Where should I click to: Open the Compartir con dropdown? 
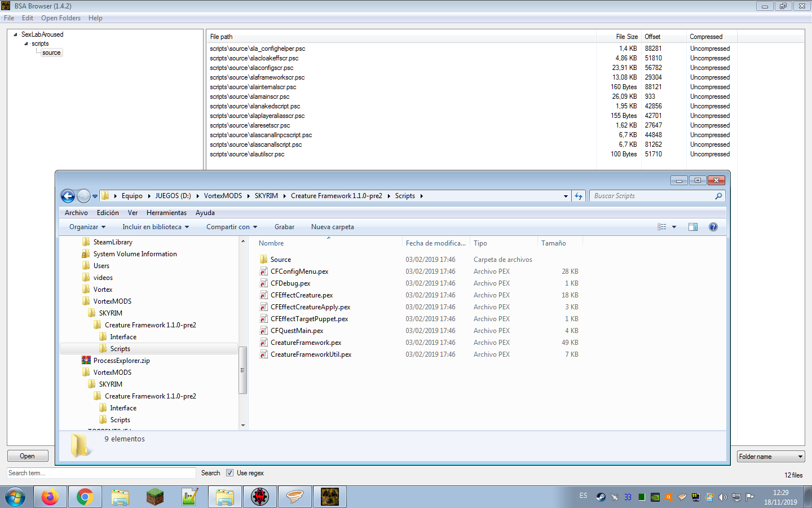click(232, 227)
